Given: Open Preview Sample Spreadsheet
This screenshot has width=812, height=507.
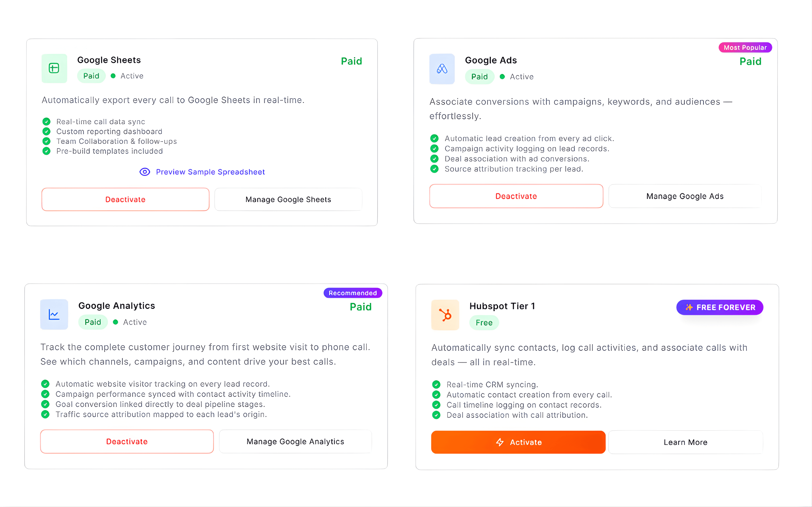Looking at the screenshot, I should click(210, 172).
